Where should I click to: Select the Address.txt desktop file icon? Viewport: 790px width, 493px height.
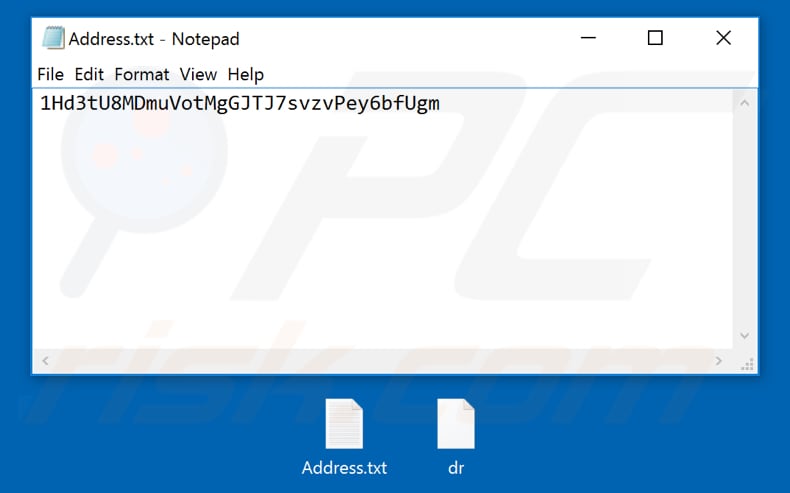pos(344,424)
